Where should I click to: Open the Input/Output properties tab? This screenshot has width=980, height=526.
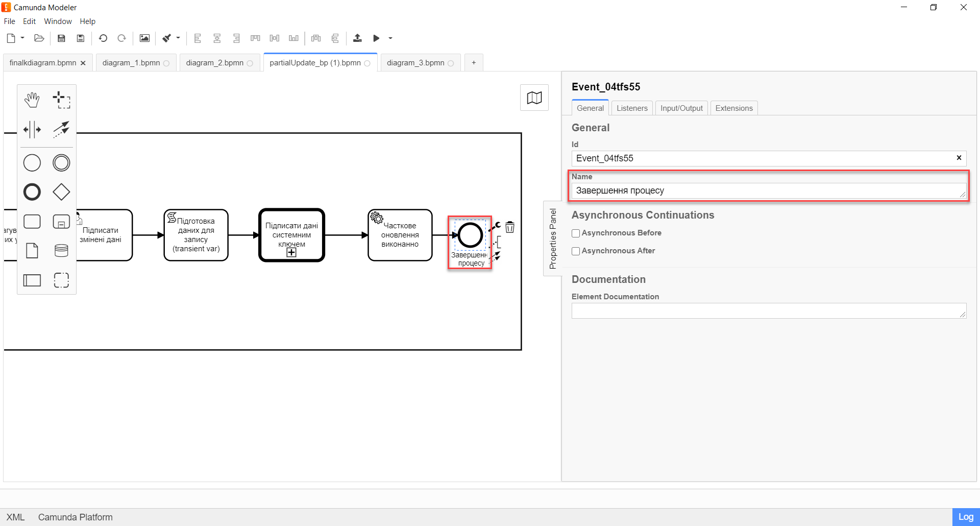pyautogui.click(x=681, y=108)
